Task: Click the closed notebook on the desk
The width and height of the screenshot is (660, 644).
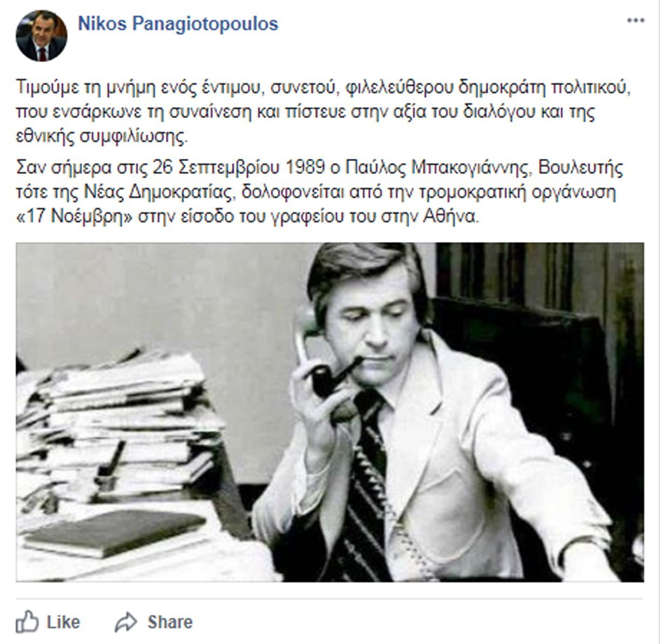Action: pyautogui.click(x=115, y=533)
